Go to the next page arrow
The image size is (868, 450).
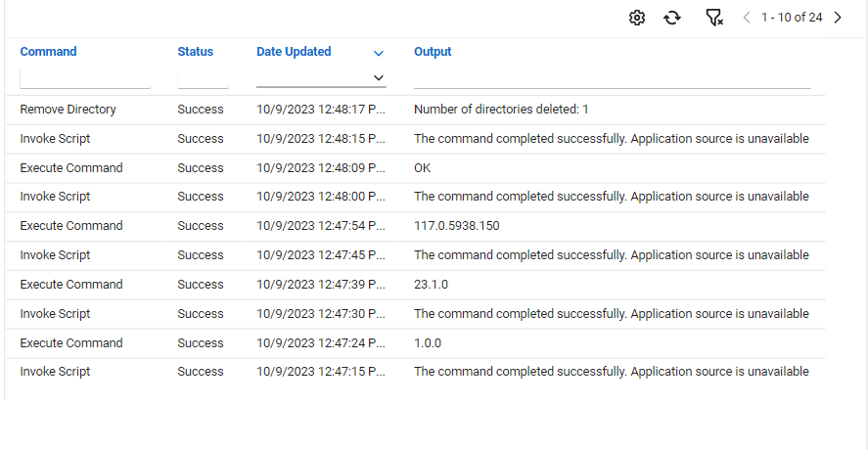pyautogui.click(x=838, y=18)
